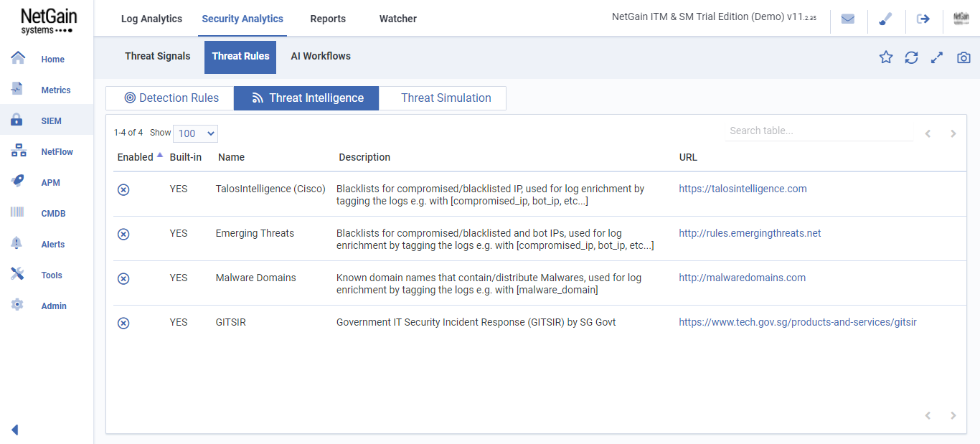Select the Threat Intelligence tab
Image resolution: width=980 pixels, height=444 pixels.
click(306, 98)
